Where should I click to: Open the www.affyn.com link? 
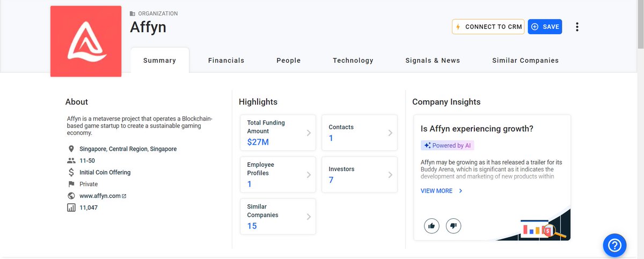tap(100, 196)
